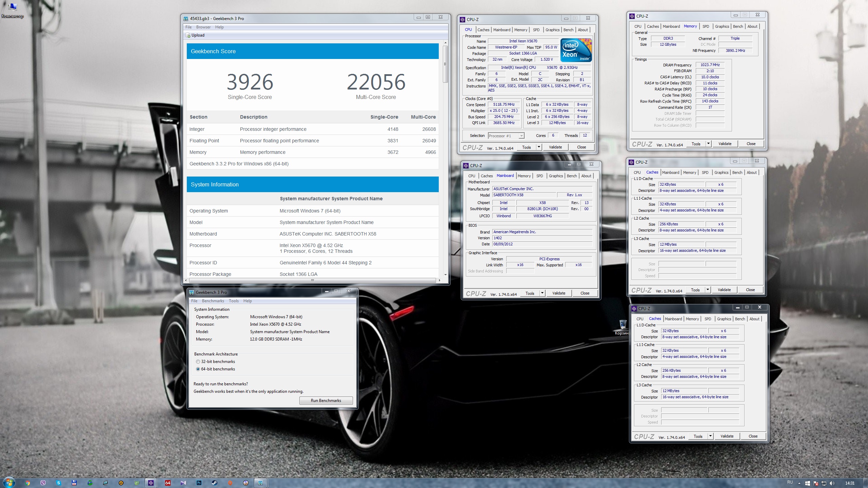Click the Geekbench results vertical scrollbar
The height and width of the screenshot is (488, 868).
click(x=445, y=64)
